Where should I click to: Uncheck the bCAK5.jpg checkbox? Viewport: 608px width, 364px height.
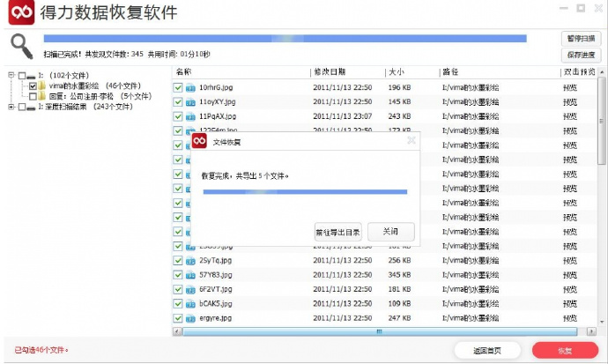[x=178, y=303]
